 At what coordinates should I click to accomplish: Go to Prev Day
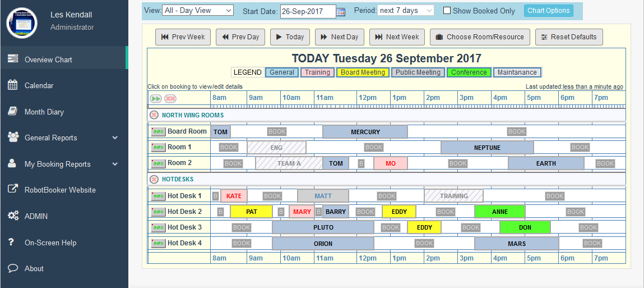pyautogui.click(x=240, y=36)
